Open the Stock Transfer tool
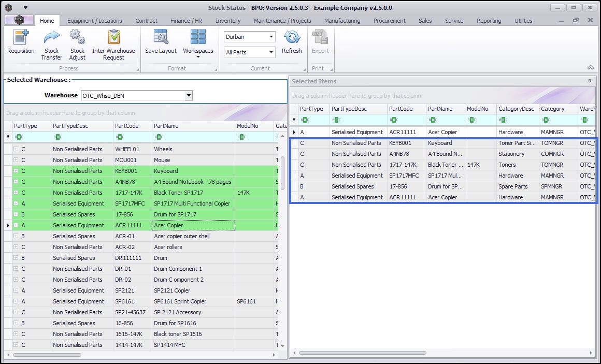 pos(51,37)
